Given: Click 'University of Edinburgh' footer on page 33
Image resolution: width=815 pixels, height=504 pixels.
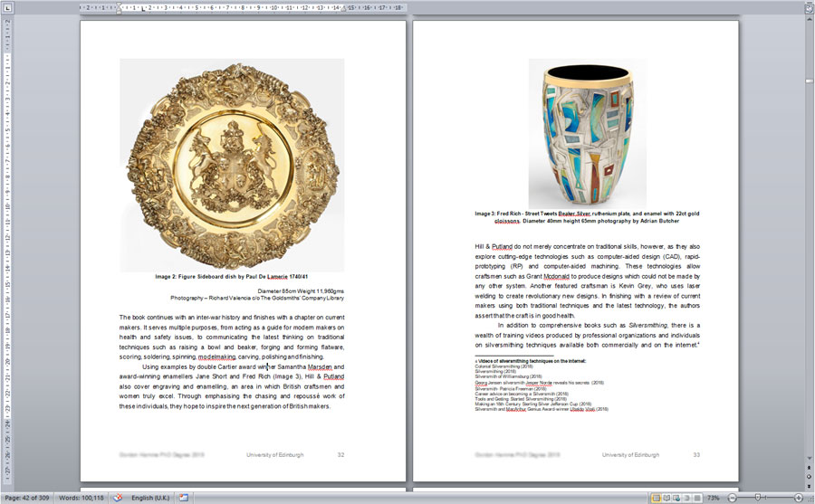Looking at the screenshot, I should 630,454.
